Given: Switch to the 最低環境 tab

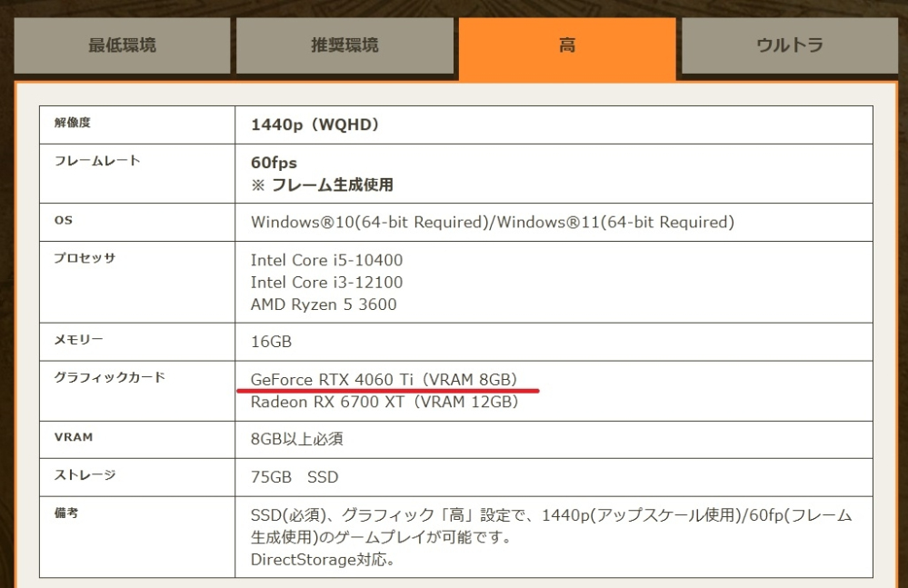Looking at the screenshot, I should pyautogui.click(x=122, y=45).
